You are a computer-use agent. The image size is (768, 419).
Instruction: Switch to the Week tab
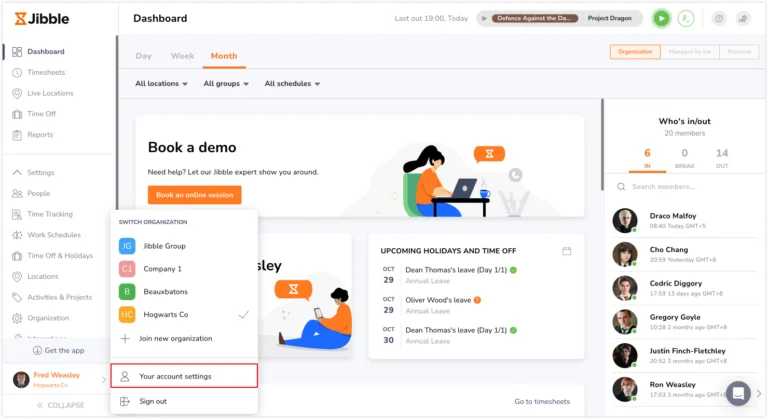click(182, 56)
